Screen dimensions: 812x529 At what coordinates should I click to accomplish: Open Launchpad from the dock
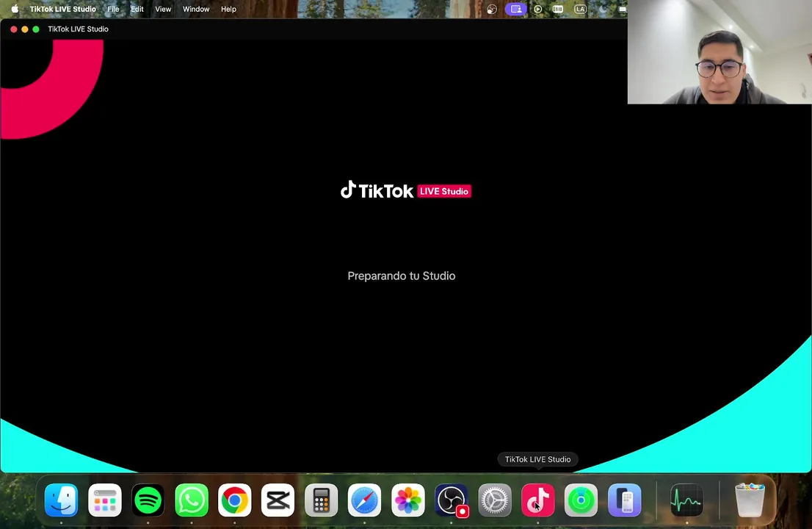[x=104, y=500]
